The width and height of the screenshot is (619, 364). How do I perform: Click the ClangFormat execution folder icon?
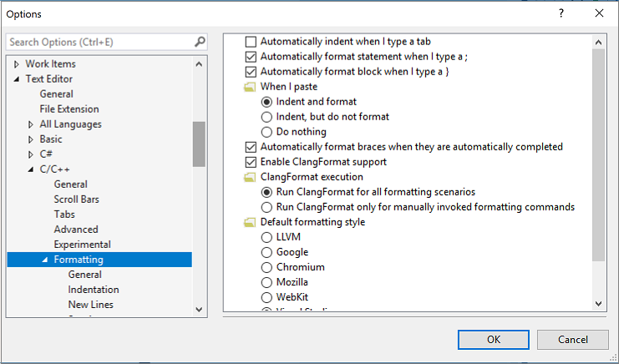point(249,177)
